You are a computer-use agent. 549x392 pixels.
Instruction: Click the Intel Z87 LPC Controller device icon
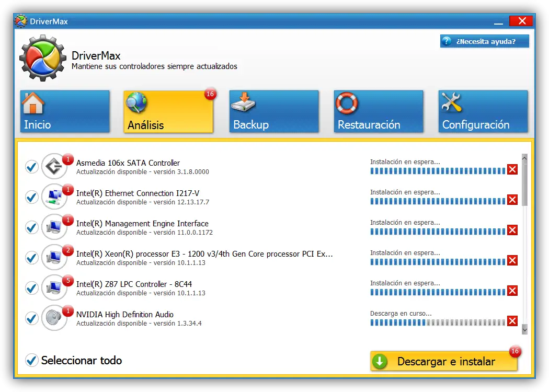tap(54, 287)
